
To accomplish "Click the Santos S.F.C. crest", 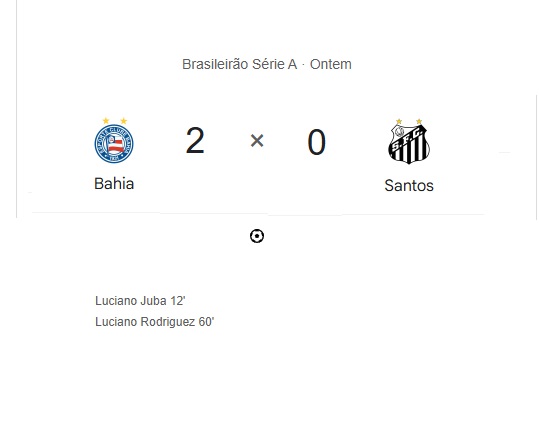I will point(409,144).
